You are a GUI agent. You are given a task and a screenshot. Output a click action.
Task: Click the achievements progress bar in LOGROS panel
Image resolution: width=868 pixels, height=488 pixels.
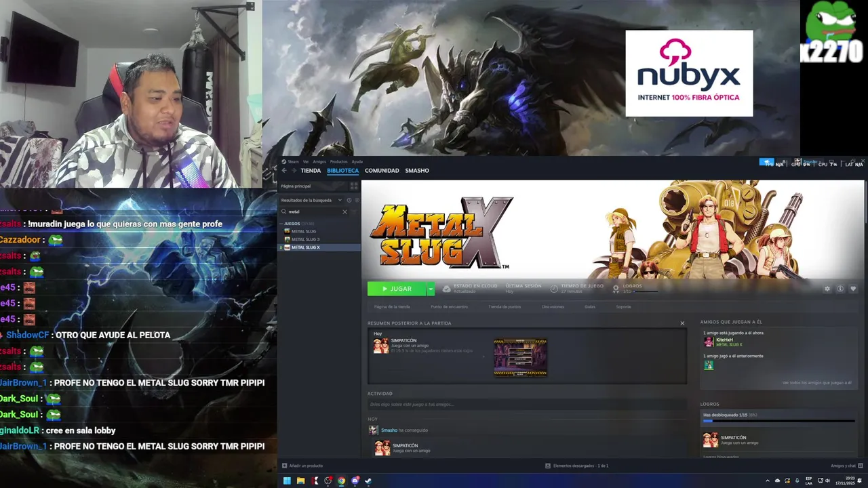[x=778, y=421]
